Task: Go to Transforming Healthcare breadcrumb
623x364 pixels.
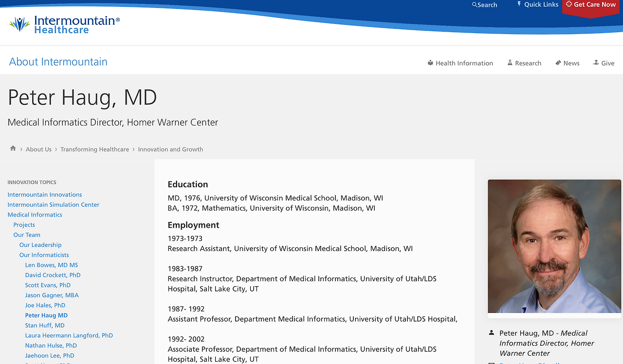Action: [x=94, y=149]
